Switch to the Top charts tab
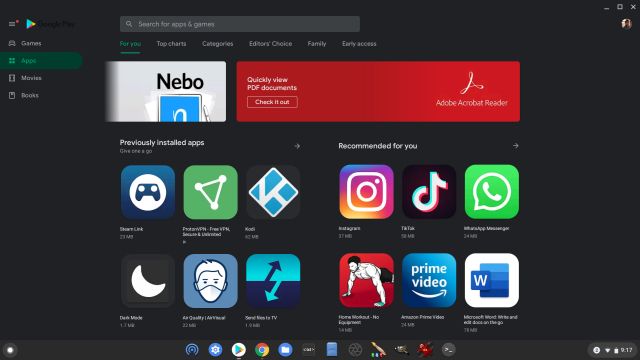 click(171, 44)
